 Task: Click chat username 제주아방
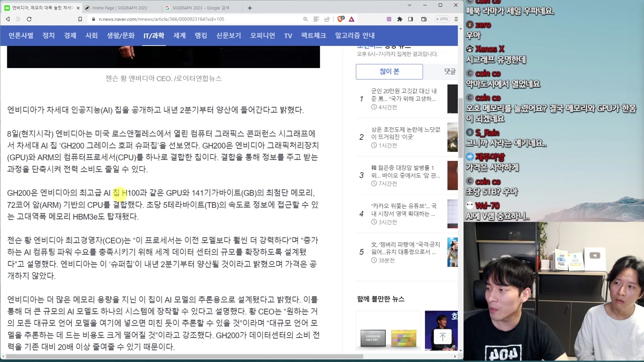pyautogui.click(x=490, y=157)
